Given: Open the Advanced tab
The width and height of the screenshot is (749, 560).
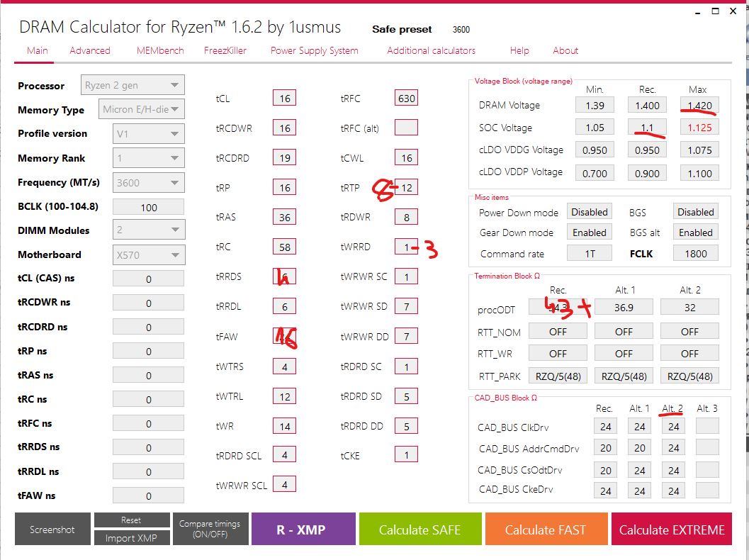Looking at the screenshot, I should click(90, 50).
